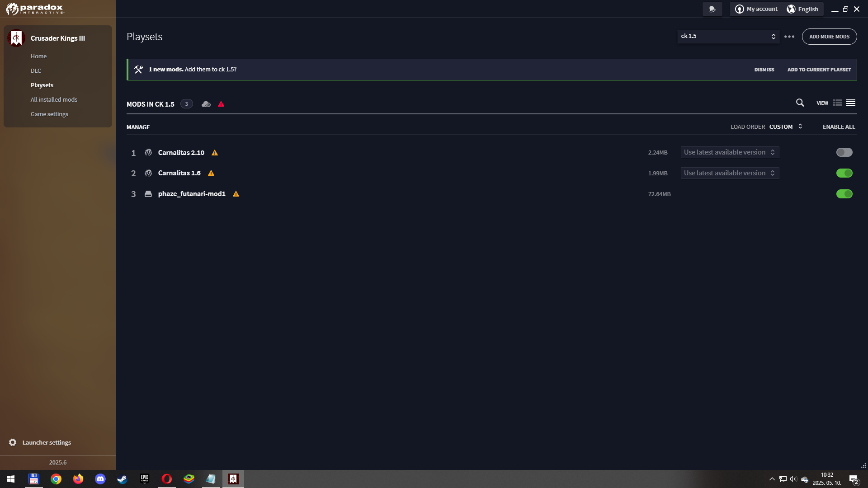Open Windows Start menu
This screenshot has height=488, width=868.
tap(11, 479)
